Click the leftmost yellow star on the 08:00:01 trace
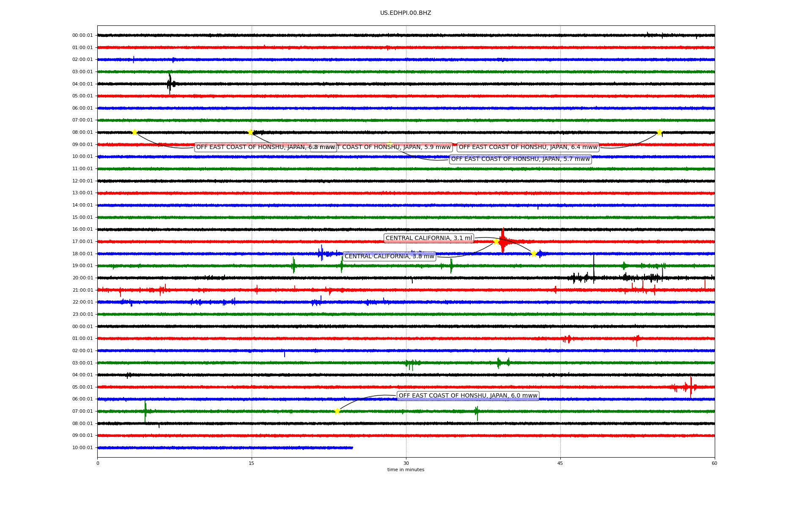812x508 pixels. [x=134, y=132]
